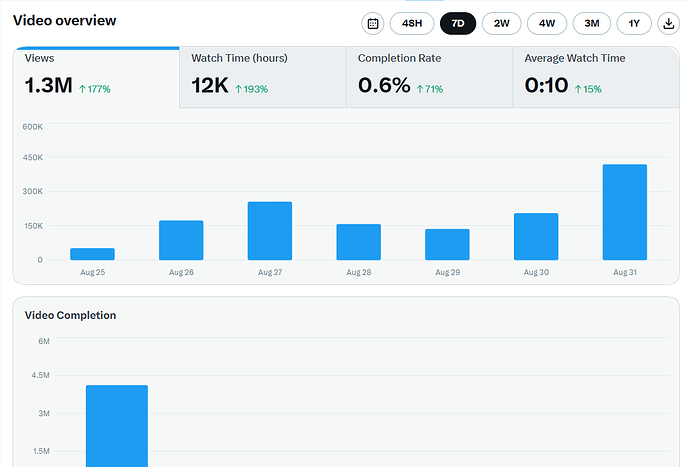690x467 pixels.
Task: Click the Aug 25 axis label
Action: click(92, 272)
